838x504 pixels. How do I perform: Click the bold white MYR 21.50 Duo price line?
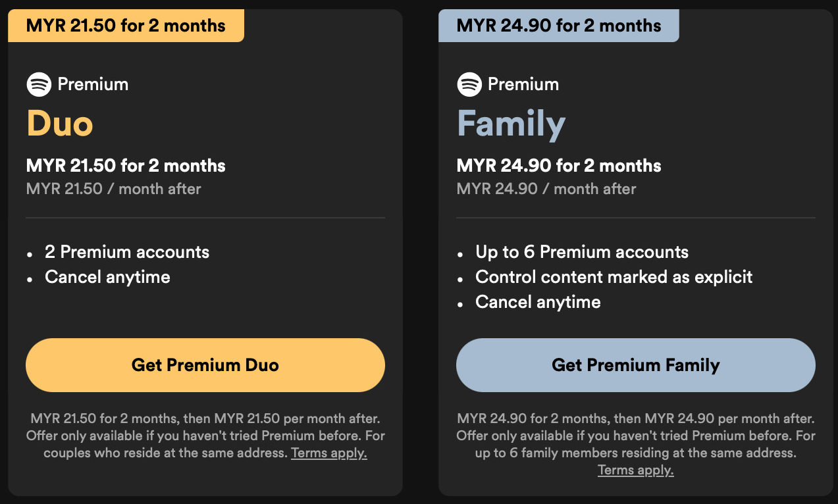[126, 165]
